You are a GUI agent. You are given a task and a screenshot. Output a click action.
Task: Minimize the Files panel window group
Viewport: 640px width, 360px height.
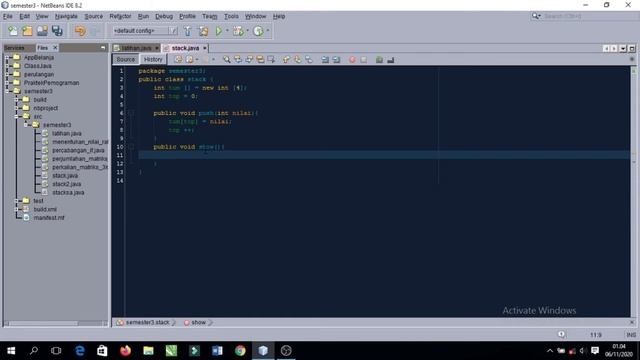[x=103, y=48]
